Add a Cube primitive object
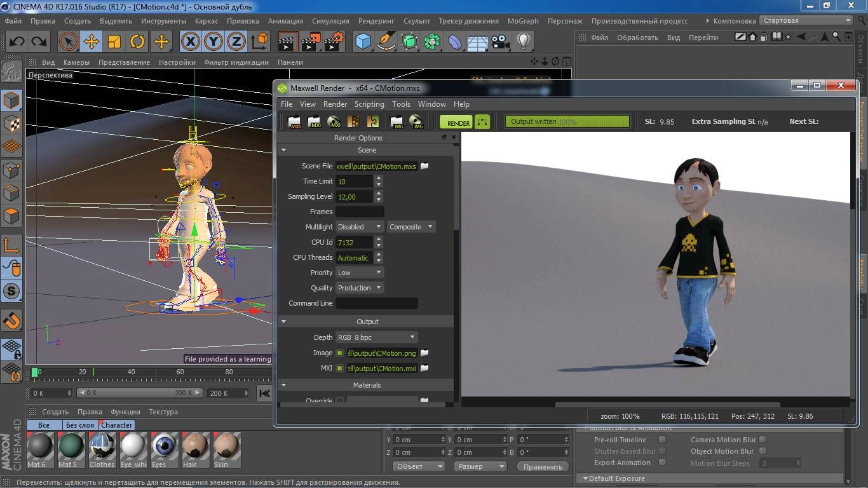868x488 pixels. click(x=363, y=42)
